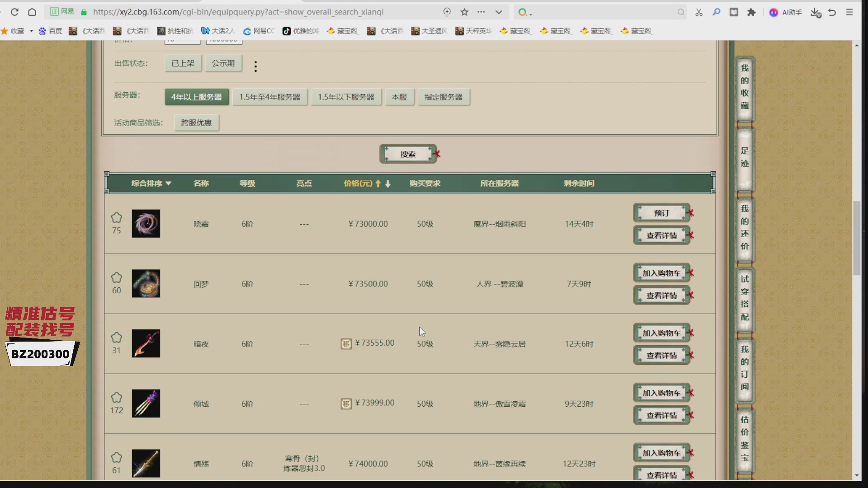Bookmark page with the star icon in address bar
868x488 pixels.
(464, 12)
